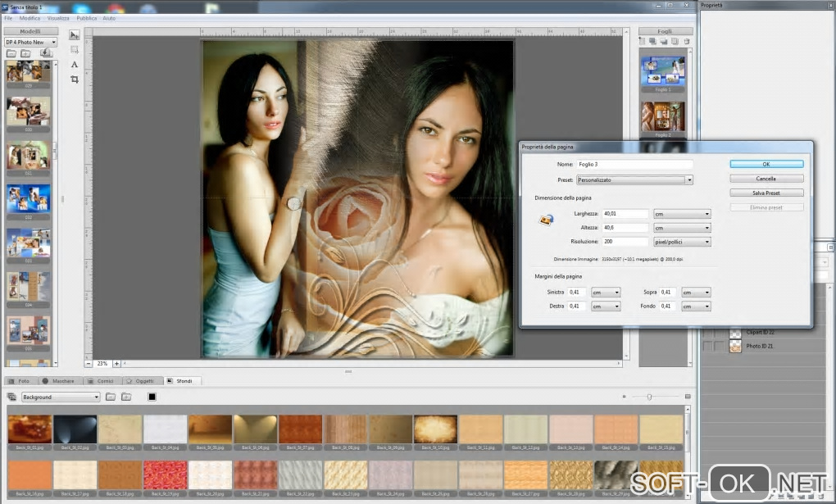This screenshot has height=504, width=836.
Task: Open Larghezza unit dropdown
Action: coord(682,214)
